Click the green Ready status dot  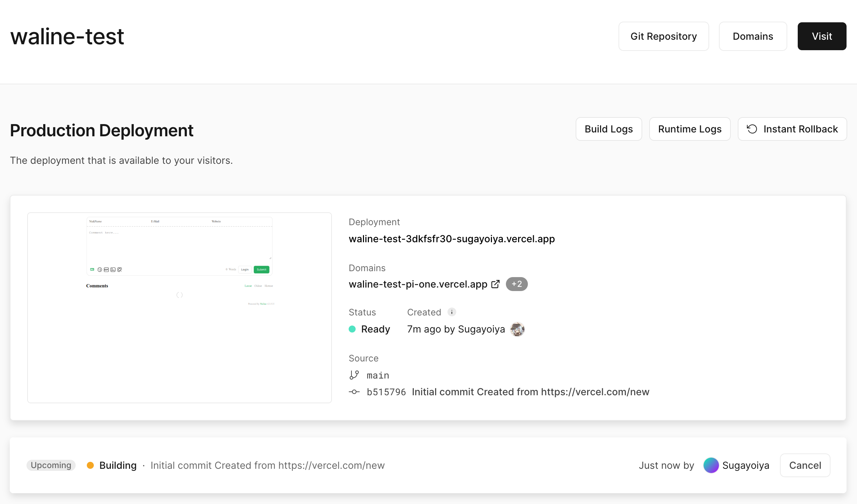(352, 329)
